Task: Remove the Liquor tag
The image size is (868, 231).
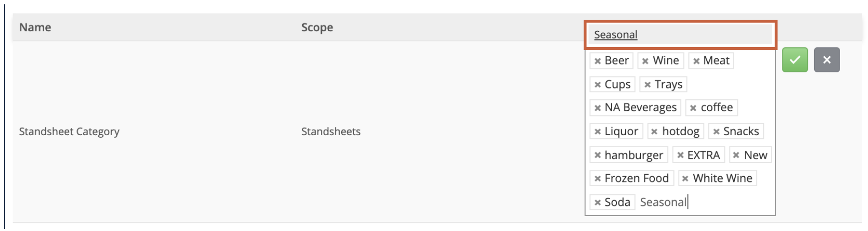Action: [x=598, y=131]
